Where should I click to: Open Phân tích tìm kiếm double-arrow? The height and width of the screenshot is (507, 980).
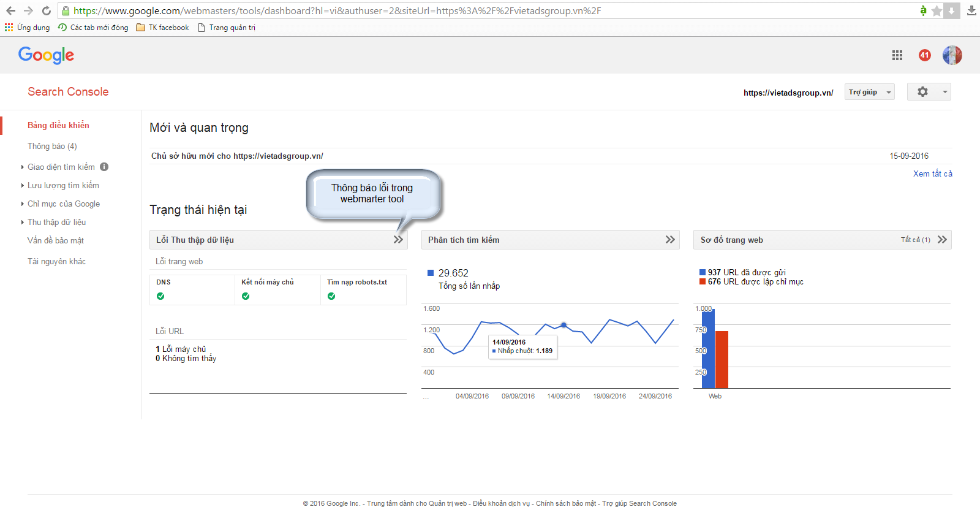click(x=670, y=240)
